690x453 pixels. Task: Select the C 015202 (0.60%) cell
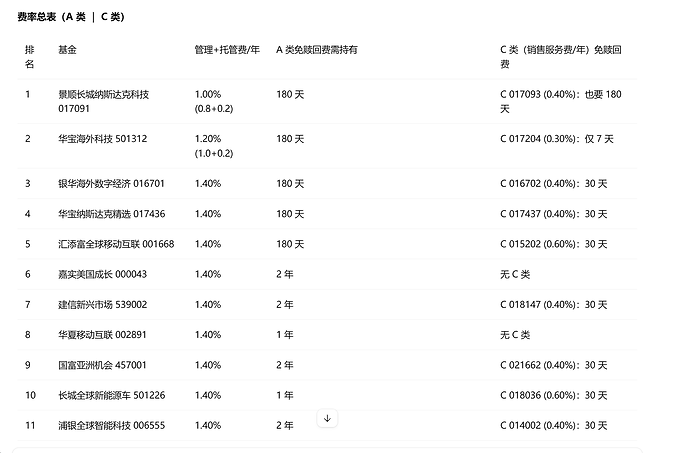554,244
